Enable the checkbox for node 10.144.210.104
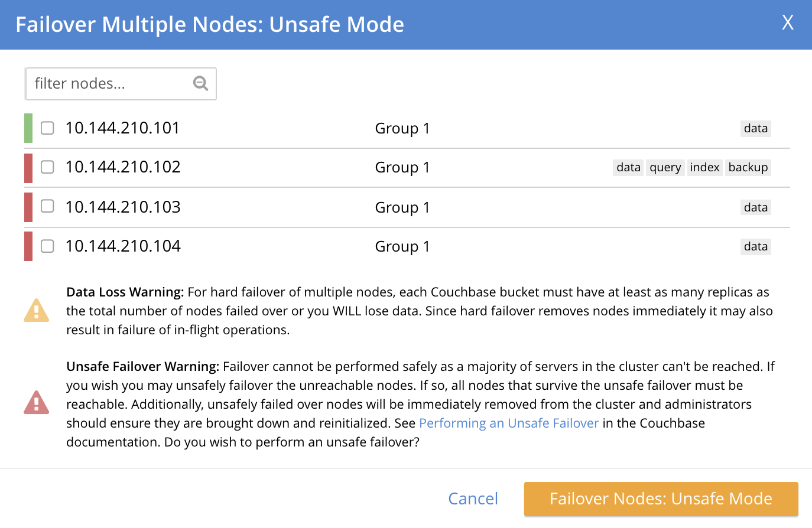 [47, 246]
